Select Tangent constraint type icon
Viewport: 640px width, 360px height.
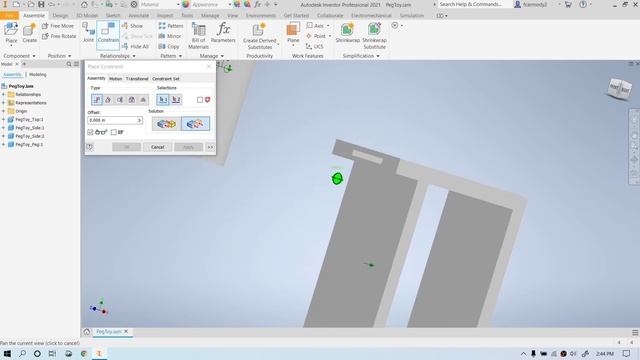pyautogui.click(x=120, y=100)
